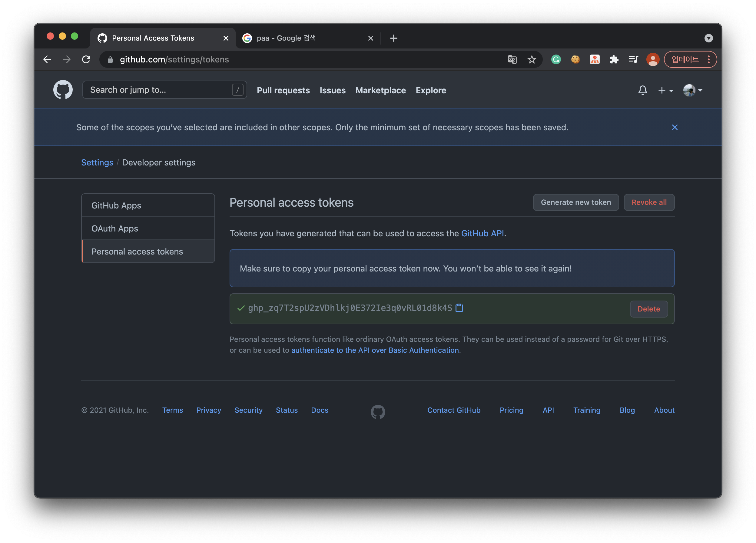Open the Grammarly extension
This screenshot has height=543, width=756.
(556, 60)
